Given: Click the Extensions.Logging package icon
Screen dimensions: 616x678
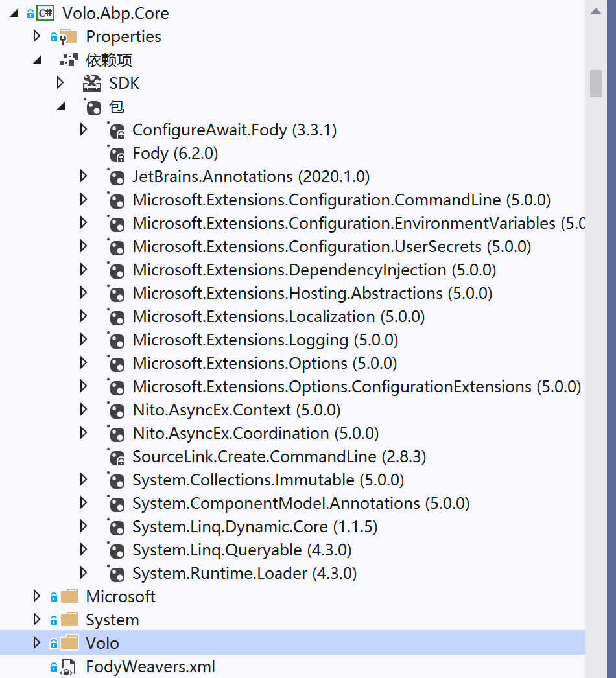Looking at the screenshot, I should (116, 340).
